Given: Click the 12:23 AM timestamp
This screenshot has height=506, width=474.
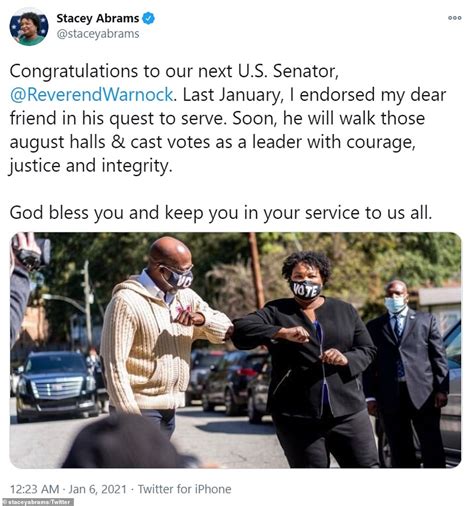Looking at the screenshot, I should (34, 489).
